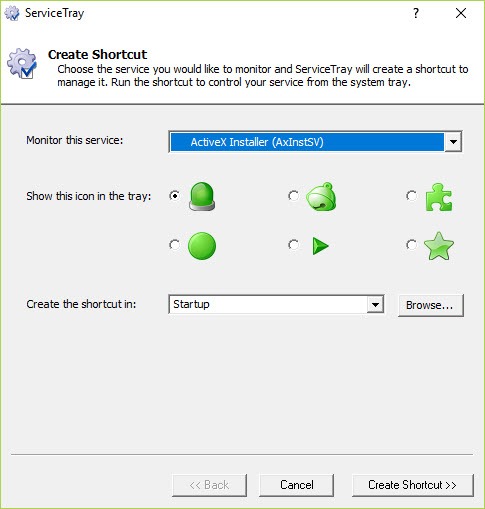
Task: Choose the radio button next to the star
Action: [x=412, y=245]
